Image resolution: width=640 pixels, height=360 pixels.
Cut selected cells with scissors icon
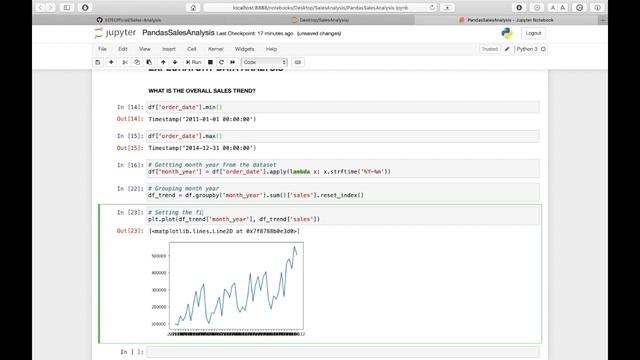(125, 62)
